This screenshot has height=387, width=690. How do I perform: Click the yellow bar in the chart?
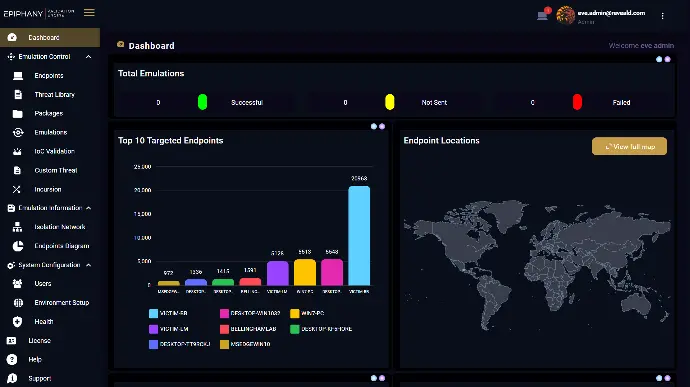point(305,272)
